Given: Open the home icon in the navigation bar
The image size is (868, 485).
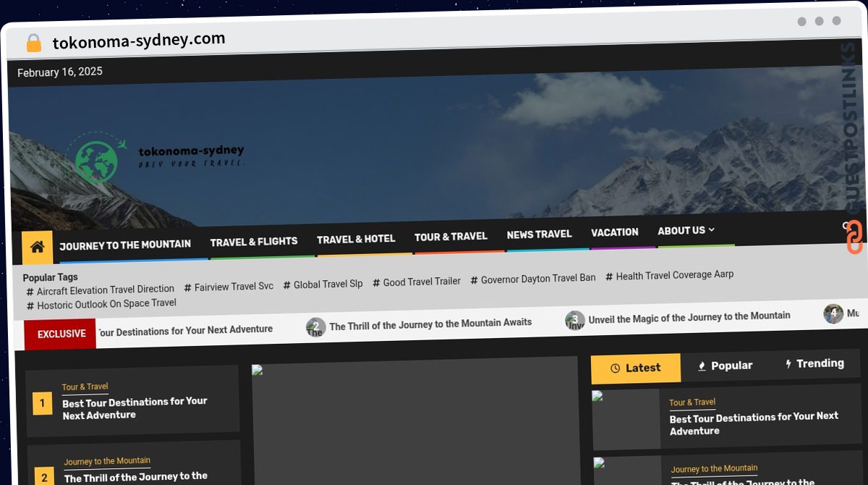Looking at the screenshot, I should click(x=37, y=248).
